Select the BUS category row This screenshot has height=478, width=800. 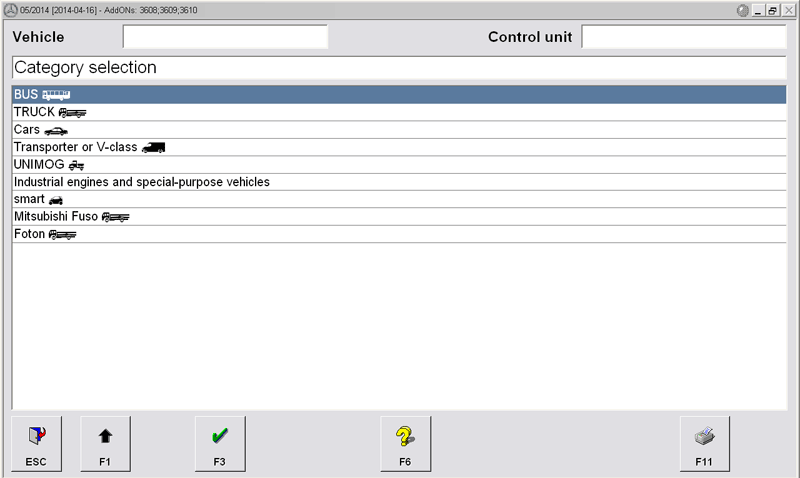click(399, 94)
